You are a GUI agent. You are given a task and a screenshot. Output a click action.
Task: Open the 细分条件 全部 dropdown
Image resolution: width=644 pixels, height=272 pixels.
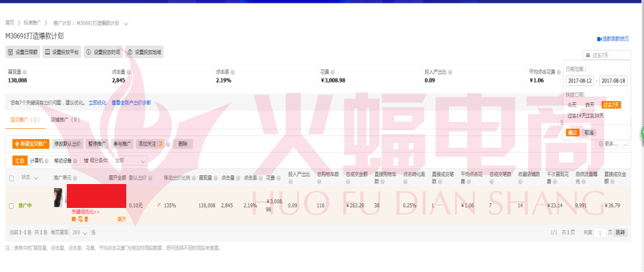(x=130, y=161)
